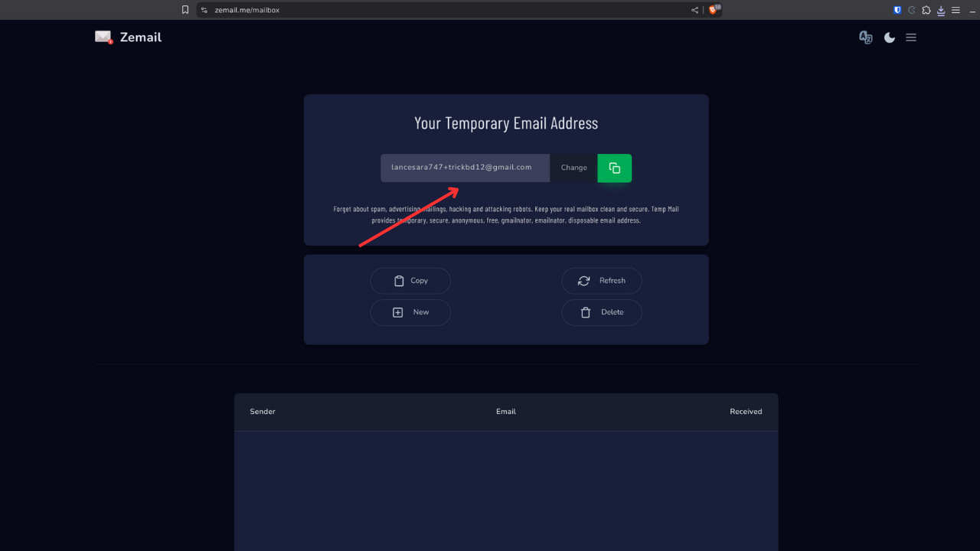Click the share icon in the address bar
Image resolution: width=980 pixels, height=551 pixels.
pos(694,10)
